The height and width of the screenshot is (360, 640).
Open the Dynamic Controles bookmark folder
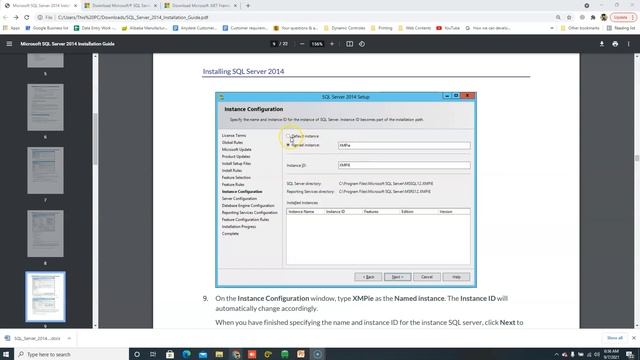point(344,28)
